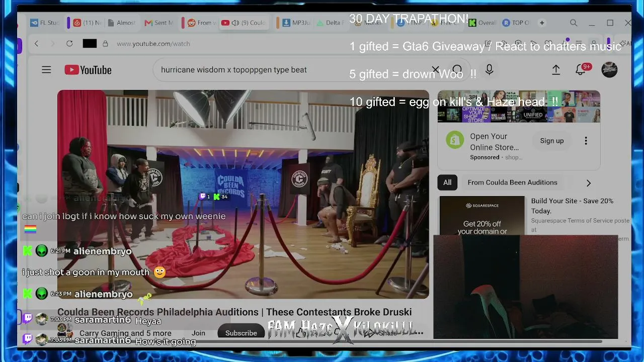
Task: Open YouTube notifications bell
Action: click(581, 70)
